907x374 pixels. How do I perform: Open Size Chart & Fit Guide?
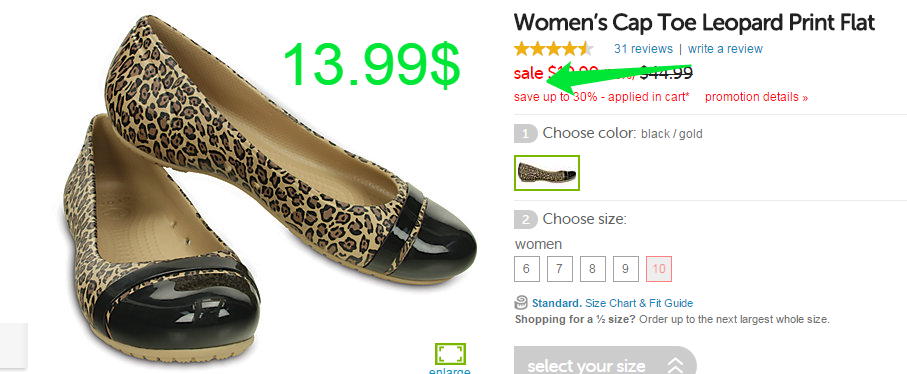point(639,303)
